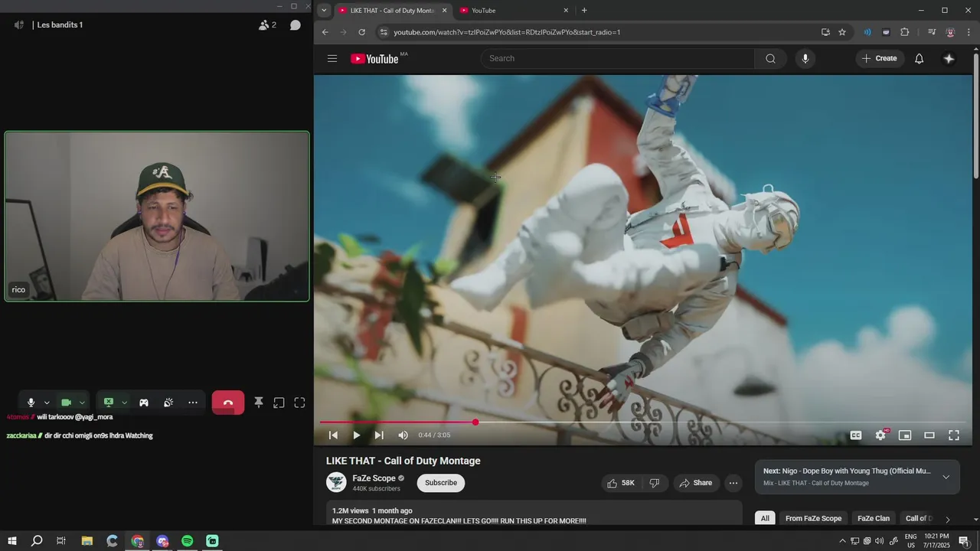Open the soundboard in Discord call
The width and height of the screenshot is (980, 551).
pyautogui.click(x=168, y=403)
